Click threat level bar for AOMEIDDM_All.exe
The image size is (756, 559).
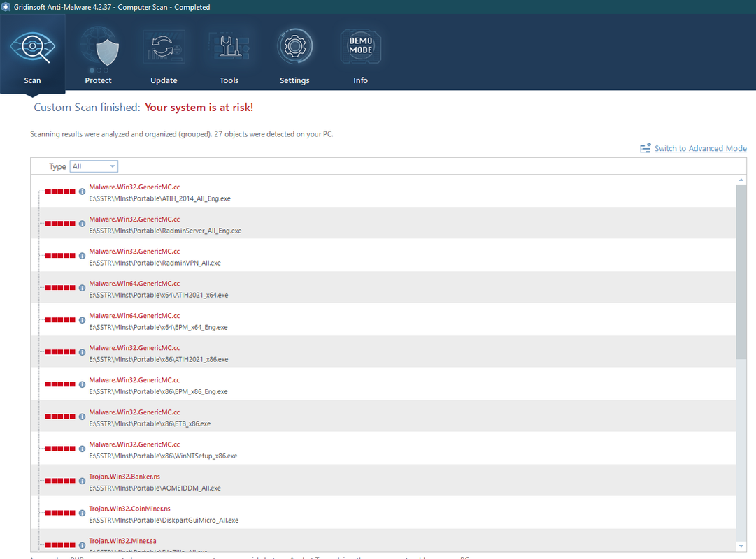click(x=60, y=481)
